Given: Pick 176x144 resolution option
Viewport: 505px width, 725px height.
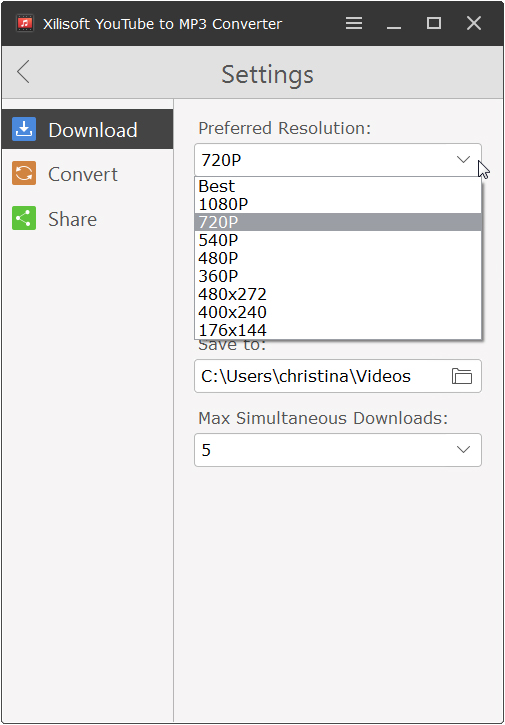Looking at the screenshot, I should (338, 330).
